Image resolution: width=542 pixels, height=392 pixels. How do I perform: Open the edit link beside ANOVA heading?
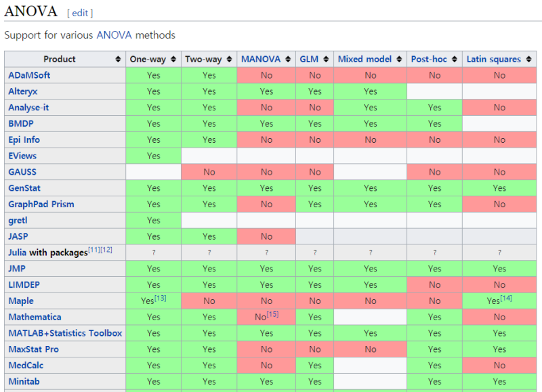point(80,13)
